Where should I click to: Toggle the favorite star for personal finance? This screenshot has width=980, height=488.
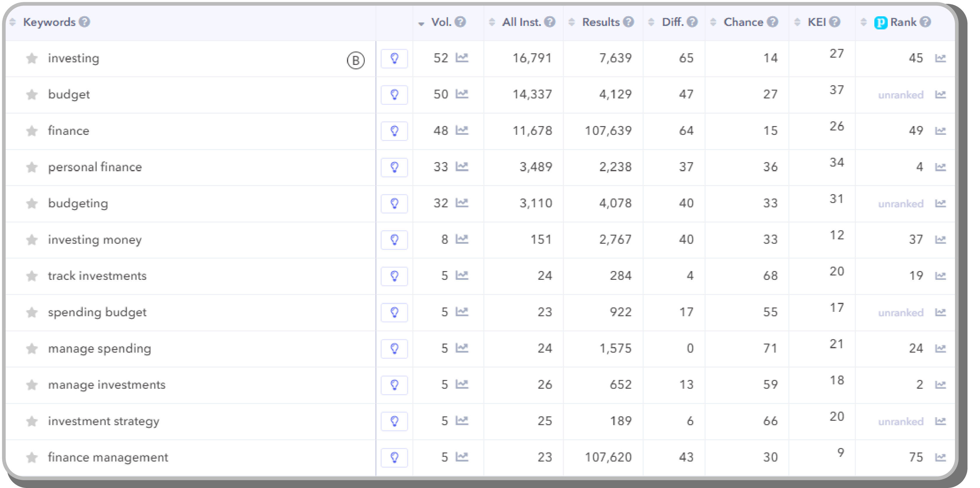32,167
